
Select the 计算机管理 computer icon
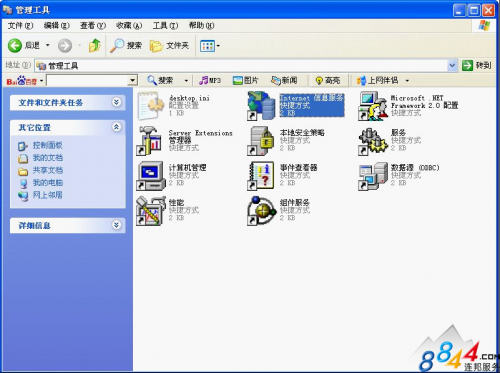151,176
